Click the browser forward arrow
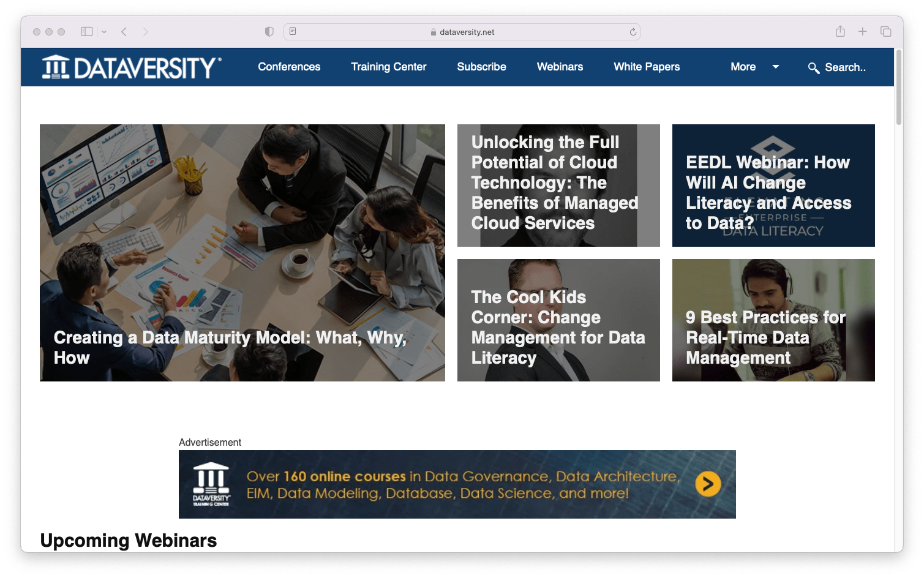 click(145, 31)
